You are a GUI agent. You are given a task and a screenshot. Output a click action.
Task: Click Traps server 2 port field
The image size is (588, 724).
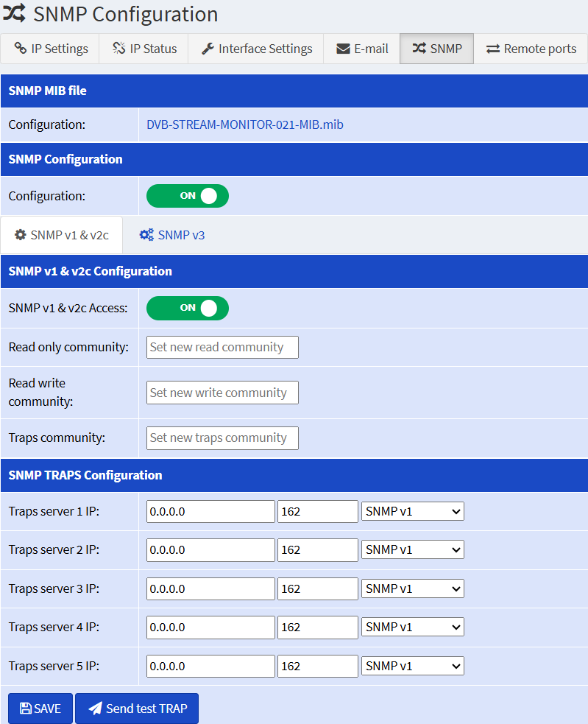tap(317, 550)
